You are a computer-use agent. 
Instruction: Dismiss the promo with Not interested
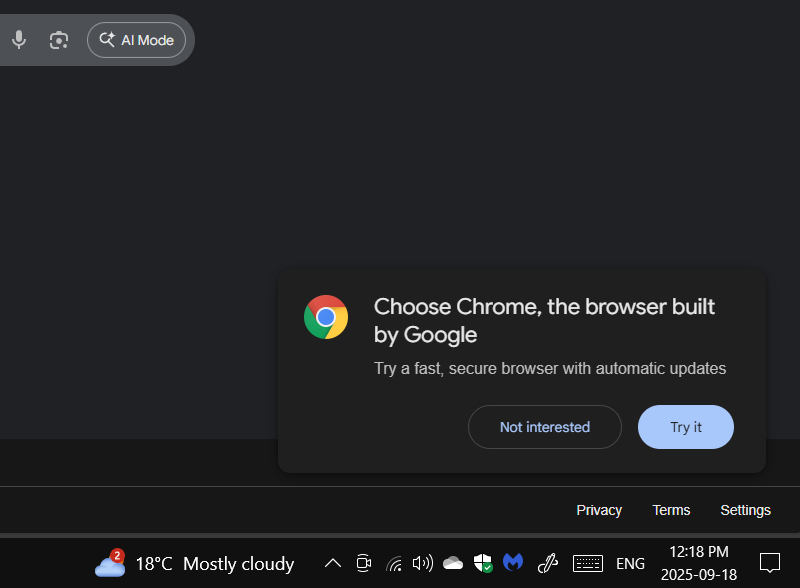[544, 427]
